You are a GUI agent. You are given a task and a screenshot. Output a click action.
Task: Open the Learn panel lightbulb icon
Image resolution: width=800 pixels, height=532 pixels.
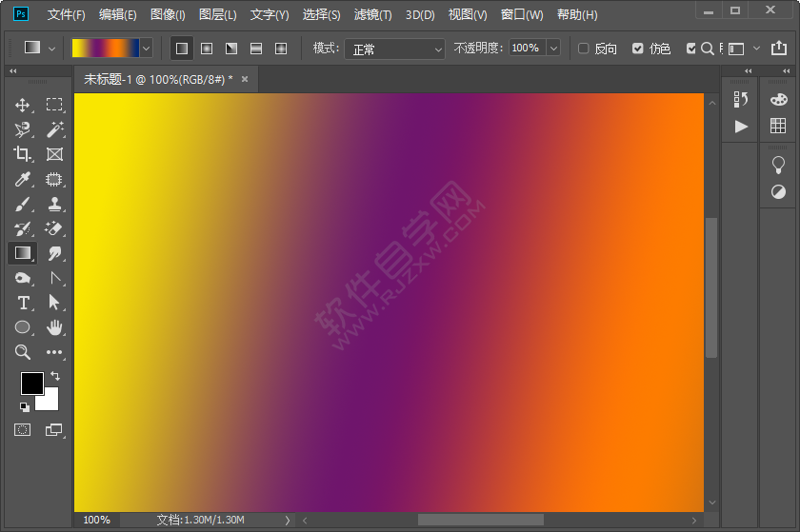[x=779, y=166]
